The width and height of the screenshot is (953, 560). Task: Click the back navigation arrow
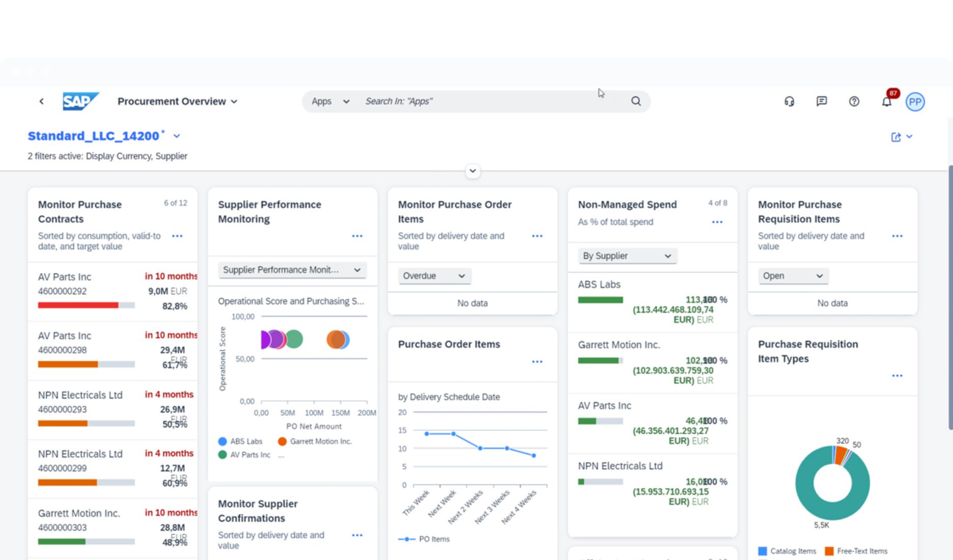pos(42,101)
